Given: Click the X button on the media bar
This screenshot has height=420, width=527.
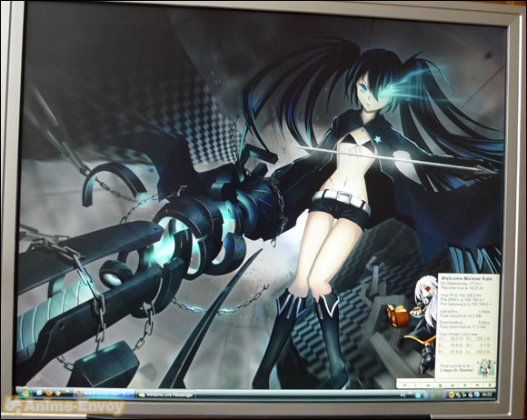Looking at the screenshot, I should pyautogui.click(x=490, y=385).
